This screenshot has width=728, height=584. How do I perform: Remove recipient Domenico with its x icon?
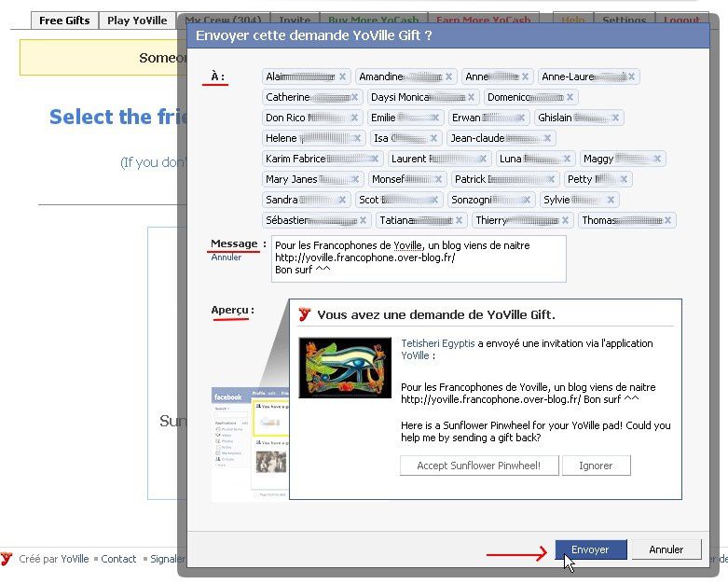570,97
